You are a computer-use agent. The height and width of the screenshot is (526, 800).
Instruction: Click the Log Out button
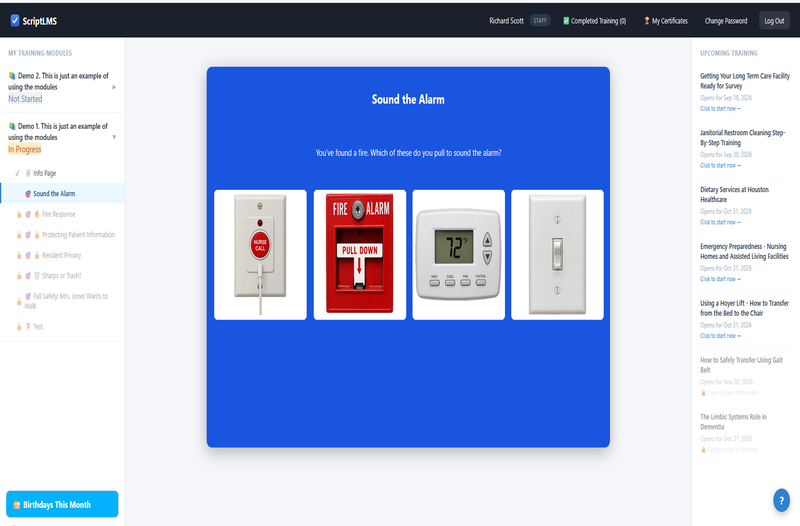[774, 21]
